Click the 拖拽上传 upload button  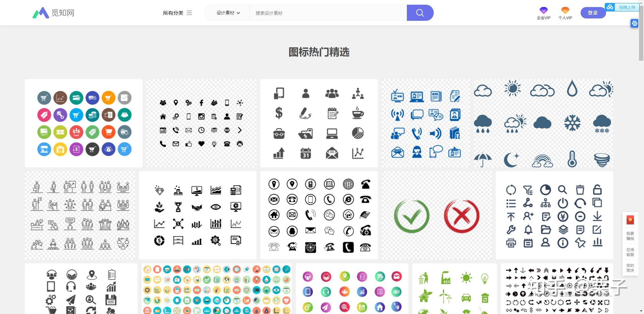pyautogui.click(x=622, y=7)
